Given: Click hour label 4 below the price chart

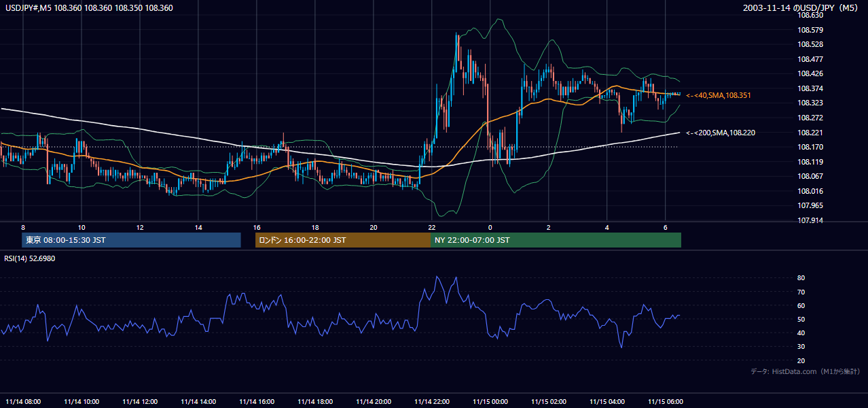Looking at the screenshot, I should pos(607,227).
